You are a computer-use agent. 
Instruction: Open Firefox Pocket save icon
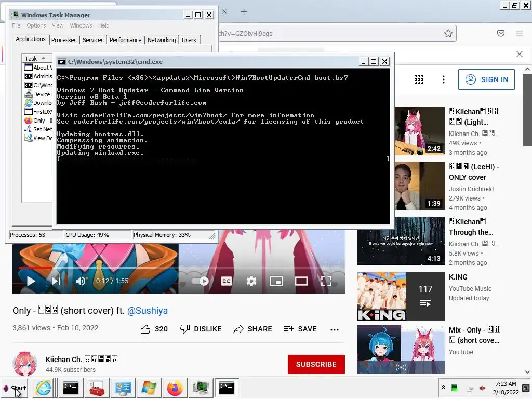click(x=501, y=33)
